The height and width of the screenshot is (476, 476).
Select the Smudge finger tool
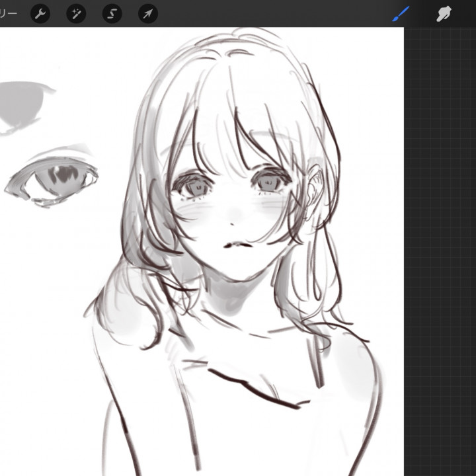point(444,14)
